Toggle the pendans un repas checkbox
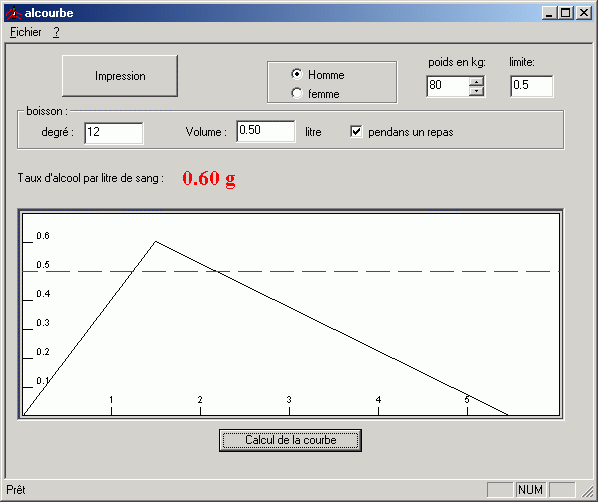The height and width of the screenshot is (502, 598). [356, 132]
